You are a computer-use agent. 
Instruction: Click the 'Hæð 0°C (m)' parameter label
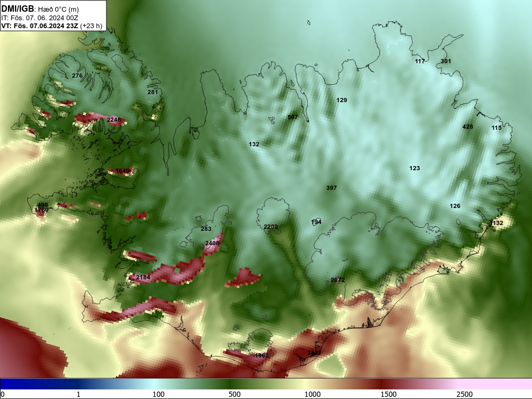(x=59, y=10)
